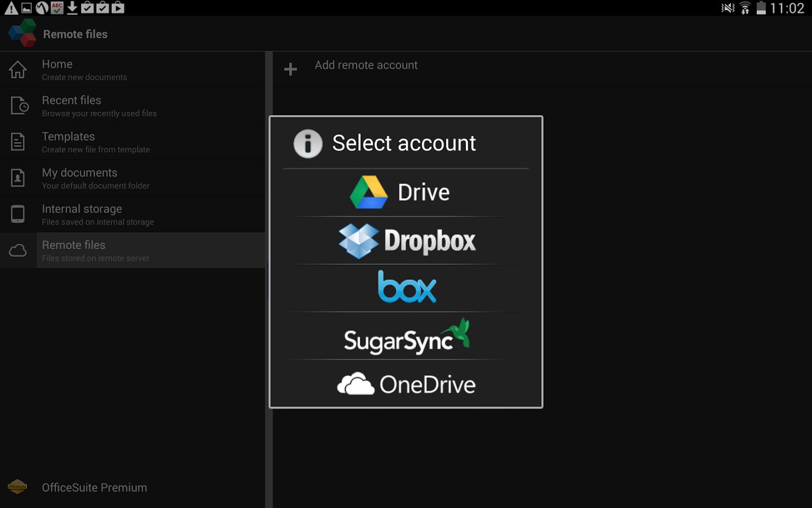This screenshot has height=508, width=812.
Task: Tap the Remote files cloud icon
Action: click(x=18, y=250)
